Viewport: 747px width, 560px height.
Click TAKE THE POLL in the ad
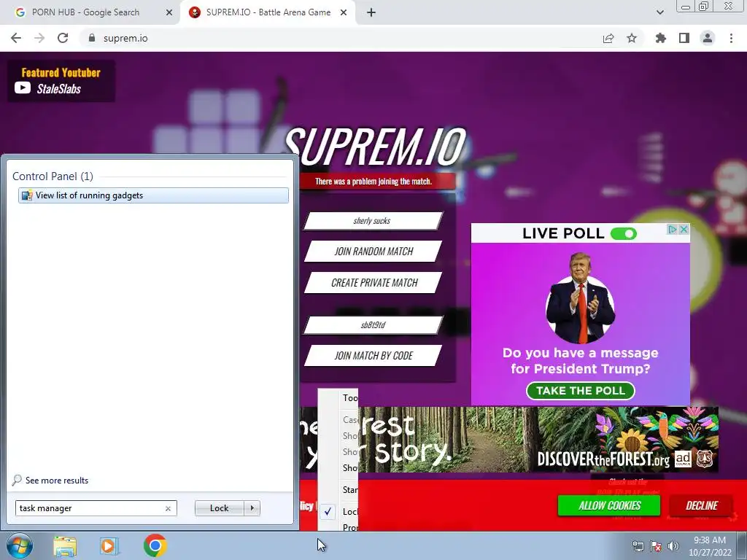point(580,391)
